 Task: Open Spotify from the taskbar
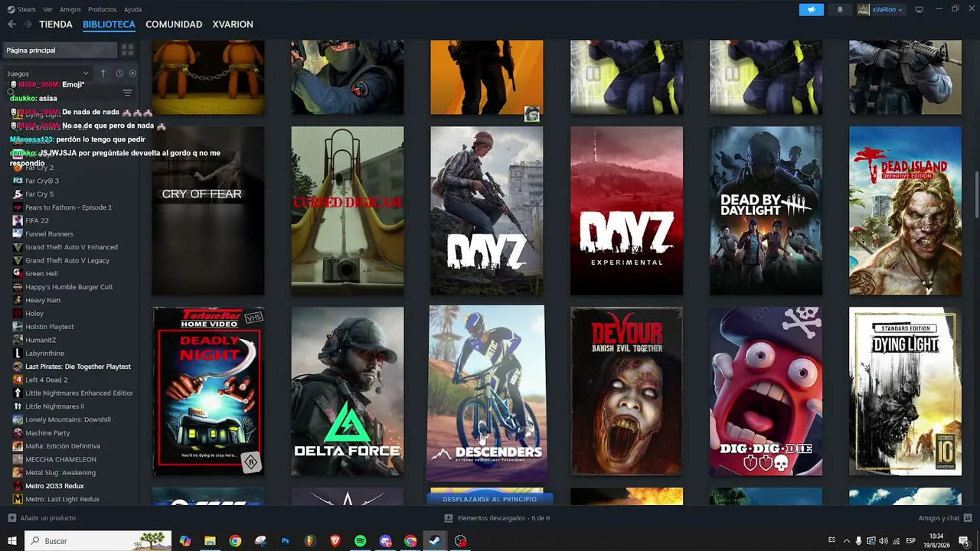360,541
